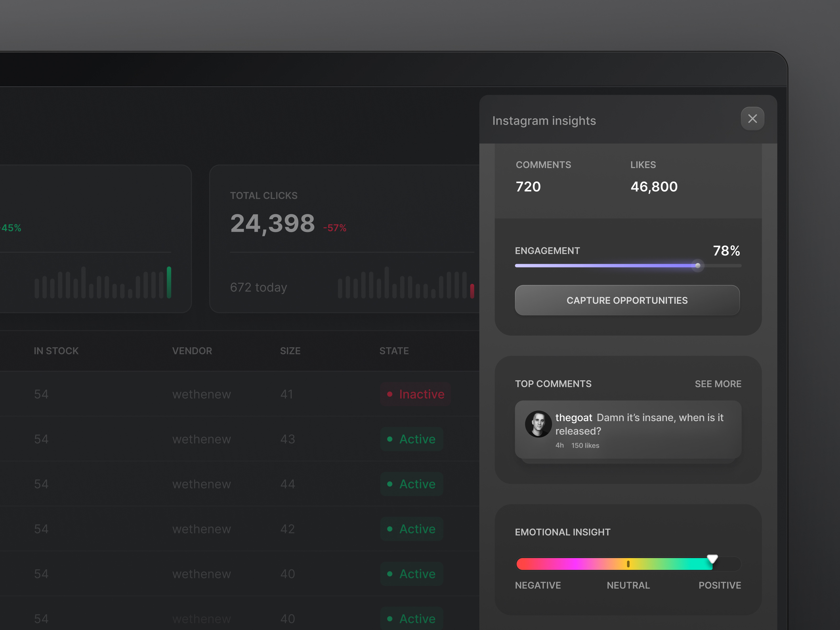
Task: Open SEE MORE under Top Comments
Action: click(x=718, y=384)
